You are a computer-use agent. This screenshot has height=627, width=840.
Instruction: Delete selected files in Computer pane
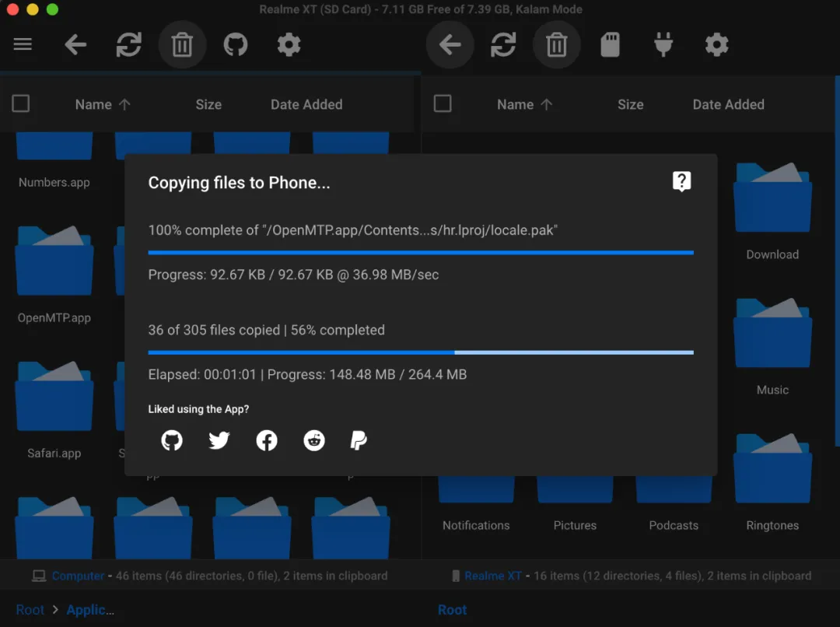182,44
